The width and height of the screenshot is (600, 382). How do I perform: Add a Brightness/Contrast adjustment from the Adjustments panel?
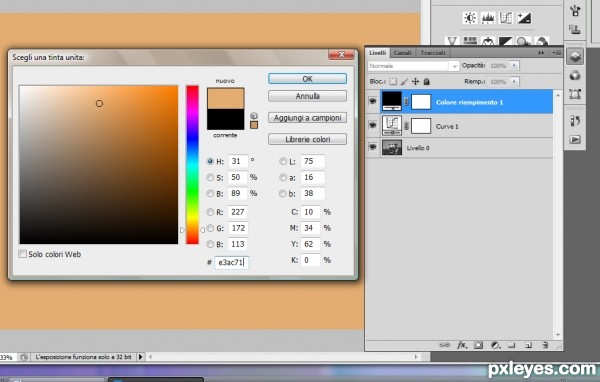pyautogui.click(x=470, y=18)
